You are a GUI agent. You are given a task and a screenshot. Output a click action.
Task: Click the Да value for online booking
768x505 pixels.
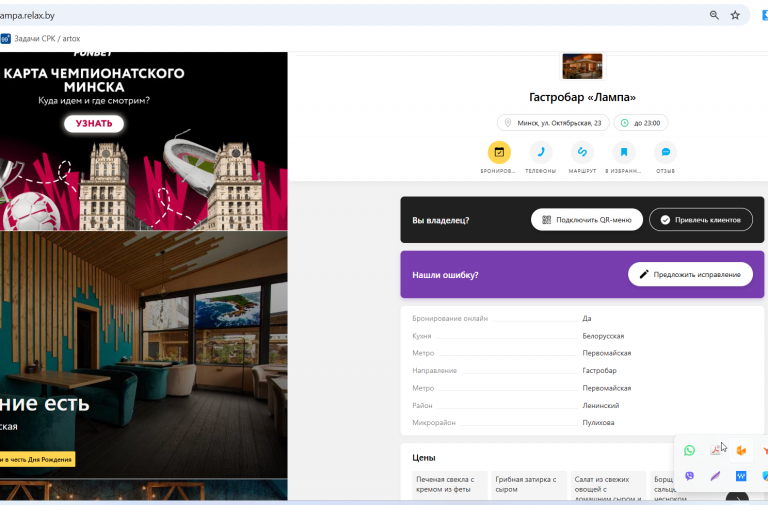click(x=587, y=318)
